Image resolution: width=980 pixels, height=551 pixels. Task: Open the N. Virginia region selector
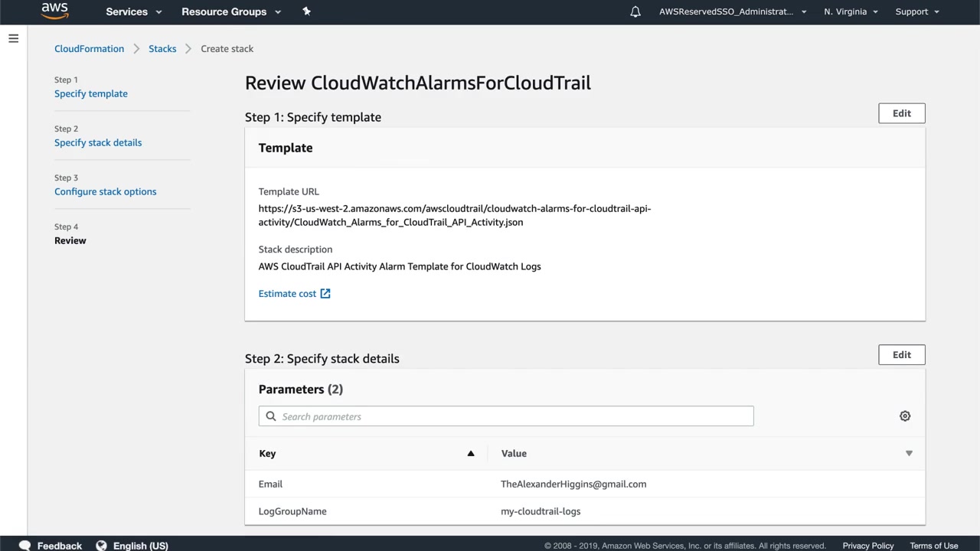(x=851, y=11)
